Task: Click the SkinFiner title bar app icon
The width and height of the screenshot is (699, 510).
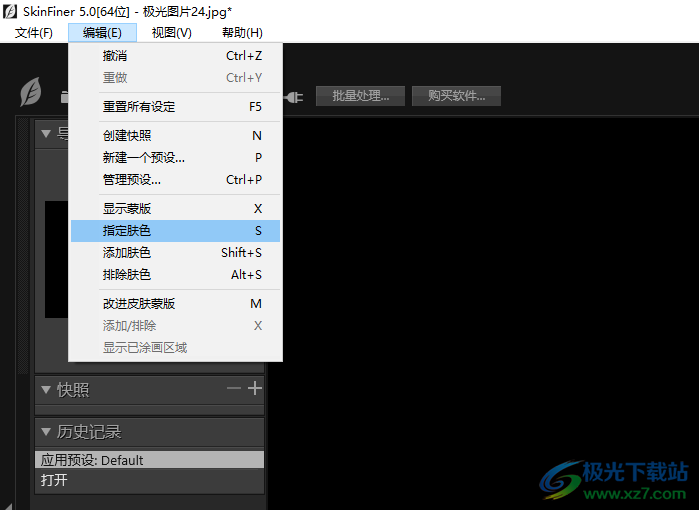Action: (x=10, y=11)
